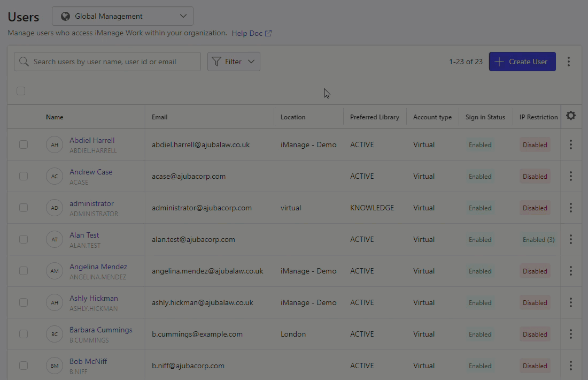This screenshot has width=588, height=380.
Task: Click the globe icon in Global Management
Action: 66,16
